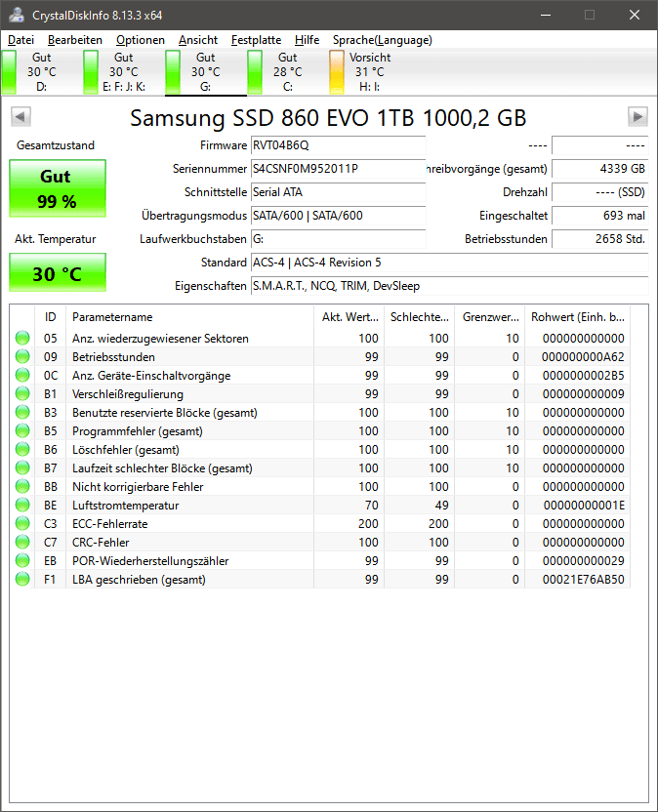Click the Firmware field RVT04B6Q
Screen dimensions: 658x812
(339, 145)
